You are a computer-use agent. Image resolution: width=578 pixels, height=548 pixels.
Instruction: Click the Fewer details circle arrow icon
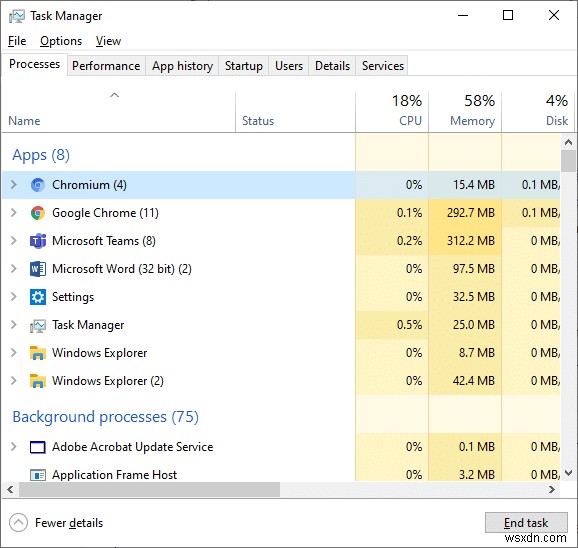[18, 523]
